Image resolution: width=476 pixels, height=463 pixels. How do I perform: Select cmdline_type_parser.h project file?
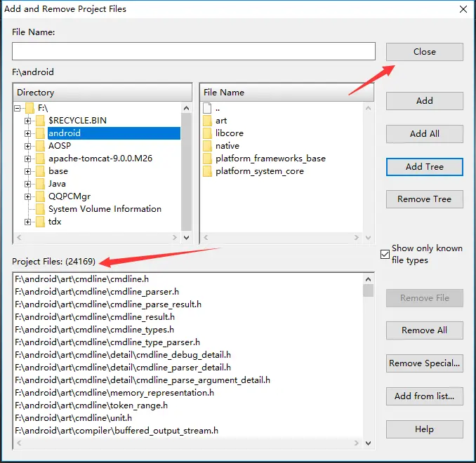tap(107, 342)
